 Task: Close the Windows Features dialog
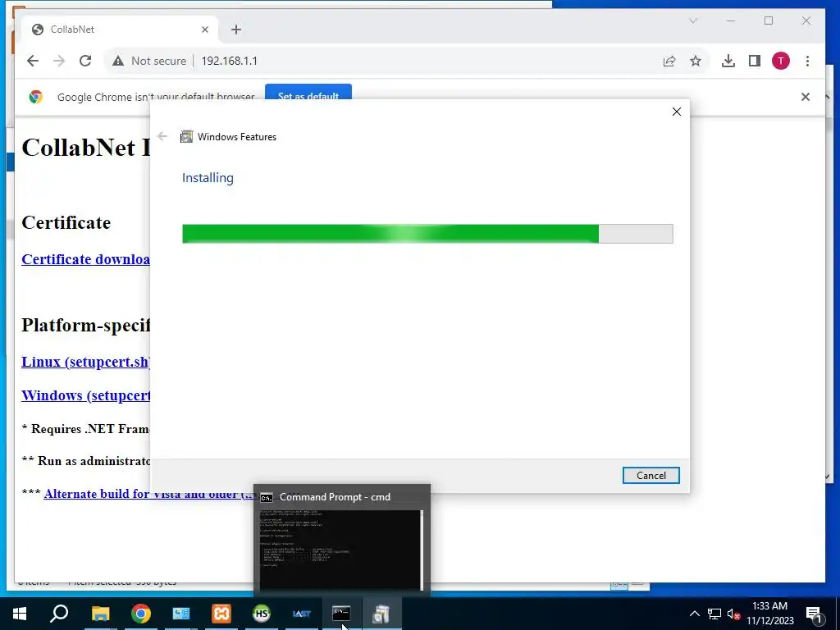(677, 112)
